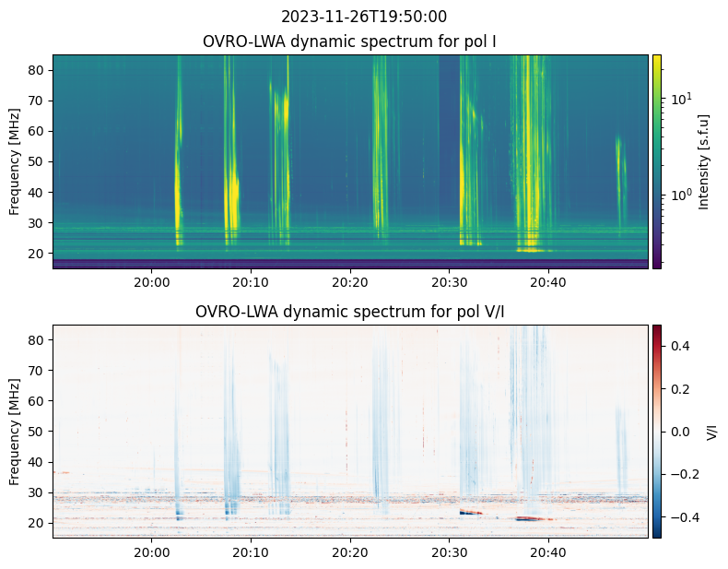Image resolution: width=728 pixels, height=569 pixels.
Task: Click top plot's 'Frequency [MHz]' axis label
Action: [15, 161]
